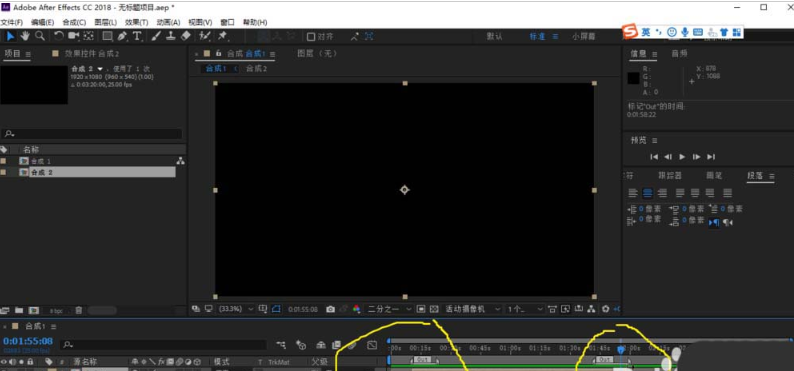Toggle the transparency grid button
This screenshot has width=794, height=371.
433,309
